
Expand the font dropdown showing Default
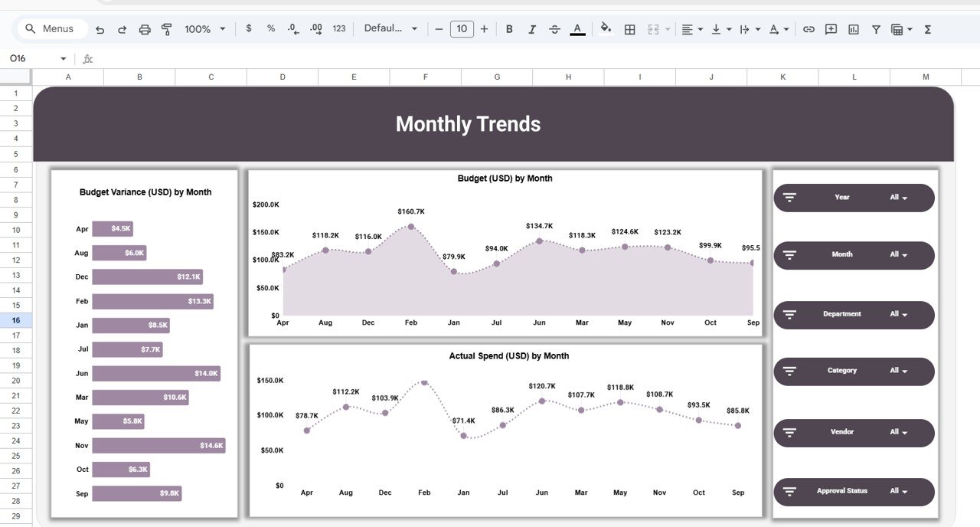pos(391,28)
